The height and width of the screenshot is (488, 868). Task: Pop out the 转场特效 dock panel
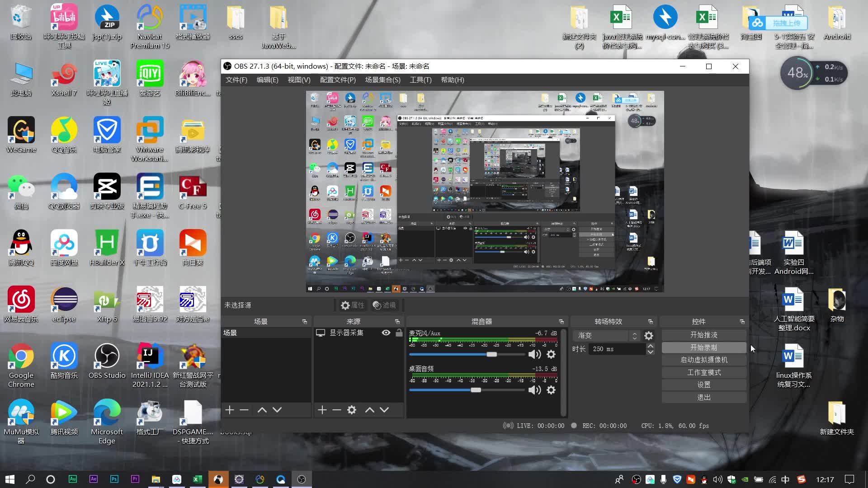651,322
